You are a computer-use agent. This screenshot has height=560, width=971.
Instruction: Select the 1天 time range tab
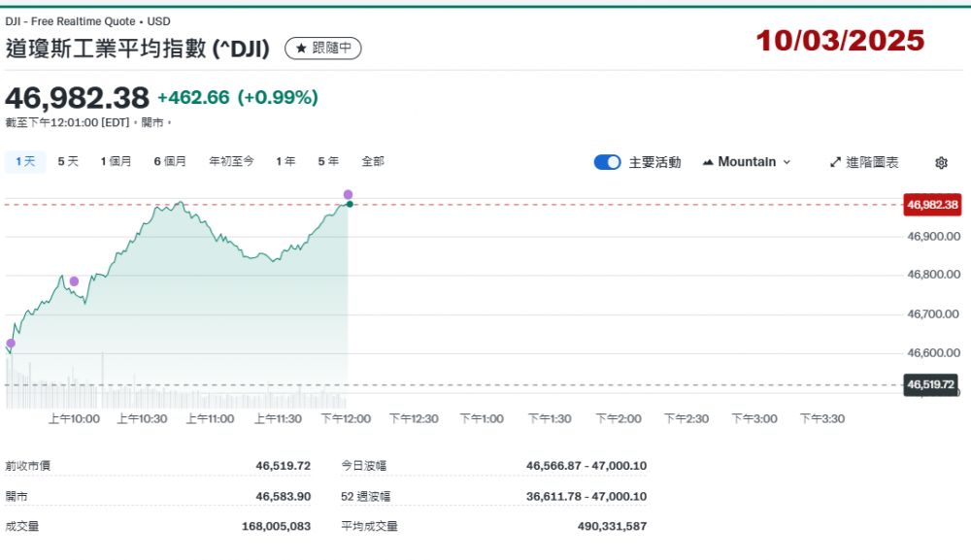(x=24, y=162)
